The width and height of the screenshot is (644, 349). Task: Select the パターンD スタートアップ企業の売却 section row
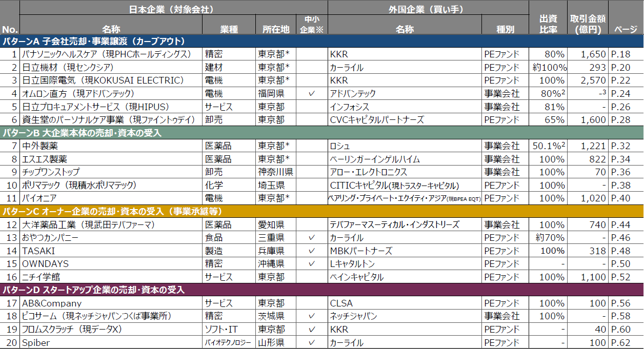[x=321, y=290]
